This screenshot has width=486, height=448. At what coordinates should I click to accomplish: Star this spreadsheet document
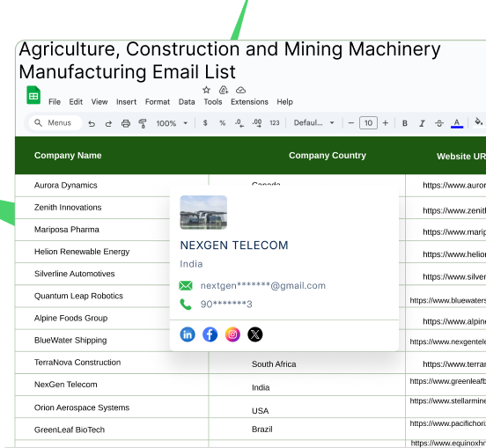click(206, 90)
